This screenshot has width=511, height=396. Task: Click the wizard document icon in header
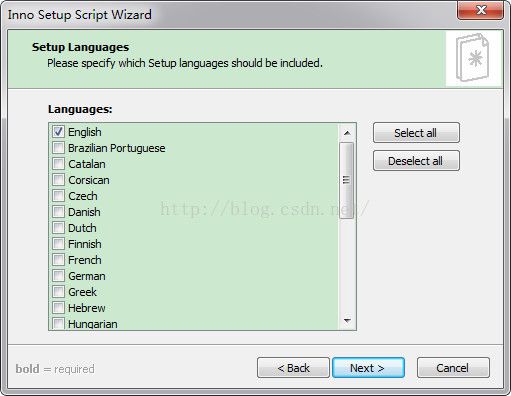click(473, 58)
